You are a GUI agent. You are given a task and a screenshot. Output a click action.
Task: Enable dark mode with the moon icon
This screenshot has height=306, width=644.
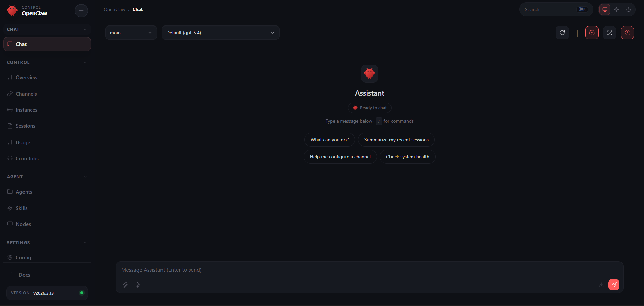click(629, 9)
